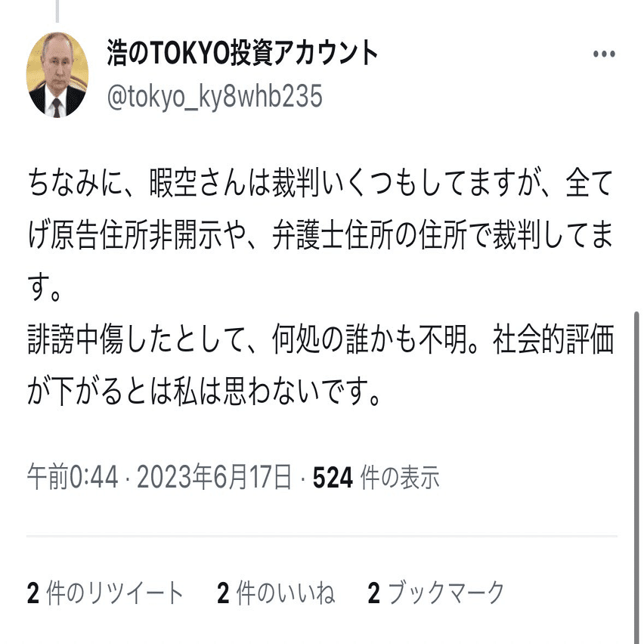Click the vertical scrollbar on right edge
Screen dimensions: 644x644
(636, 476)
